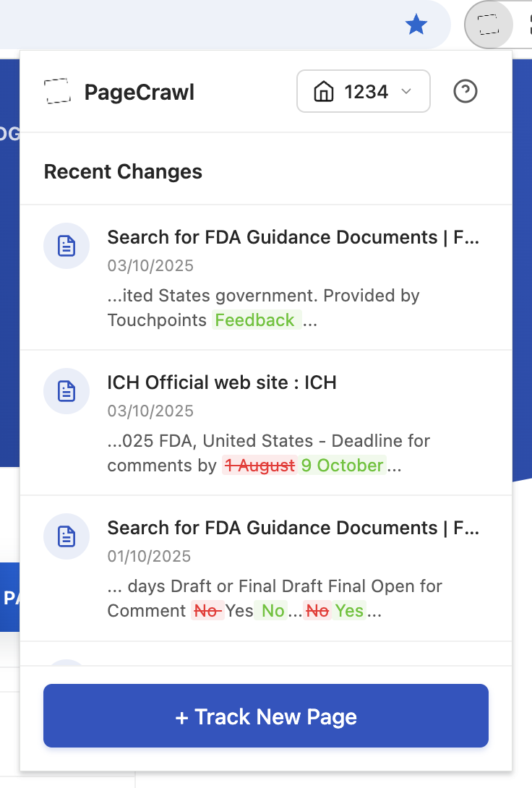This screenshot has height=788, width=532.
Task: Select the green 9 October replacement text
Action: (343, 465)
